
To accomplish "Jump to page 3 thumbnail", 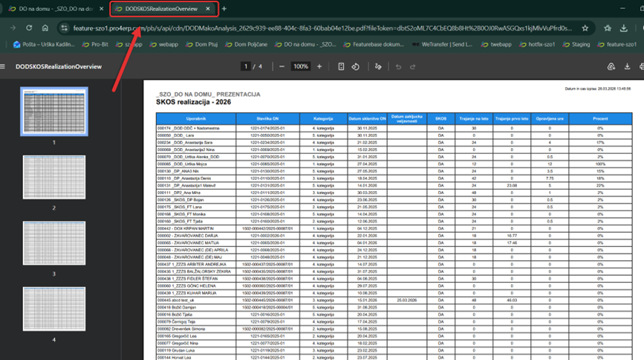I will [53, 242].
